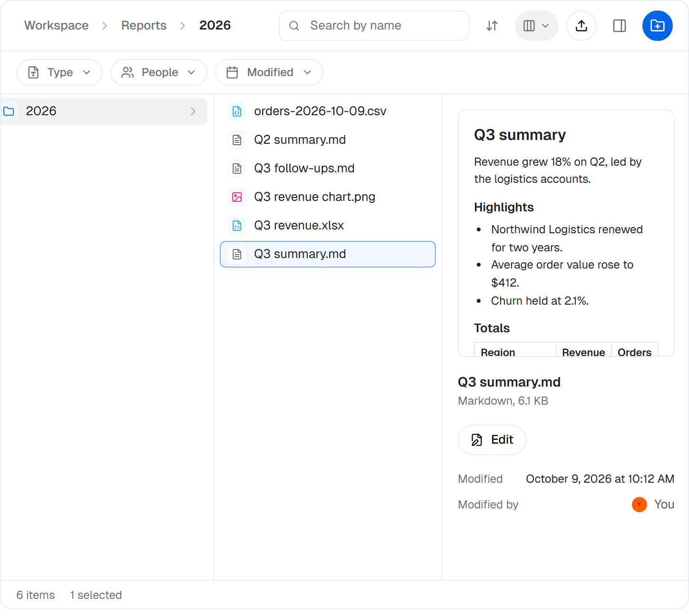Go to the Workspace breadcrumb
This screenshot has width=689, height=616.
pyautogui.click(x=56, y=25)
